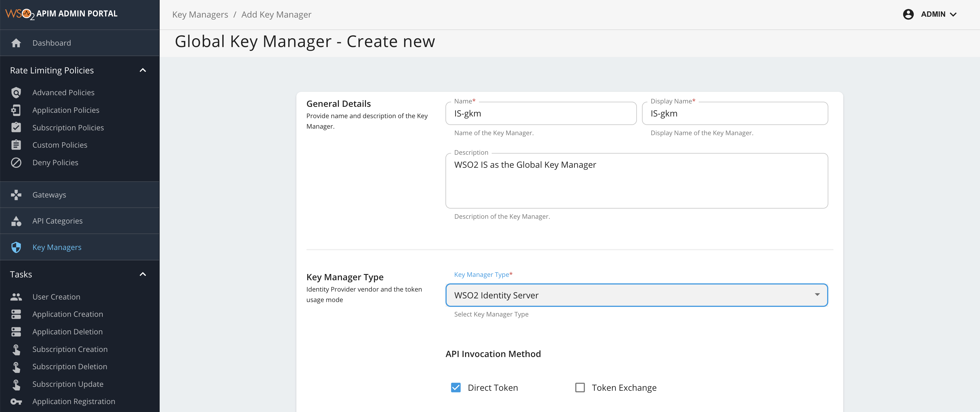Collapse the Tasks section
The height and width of the screenshot is (412, 980).
point(143,274)
